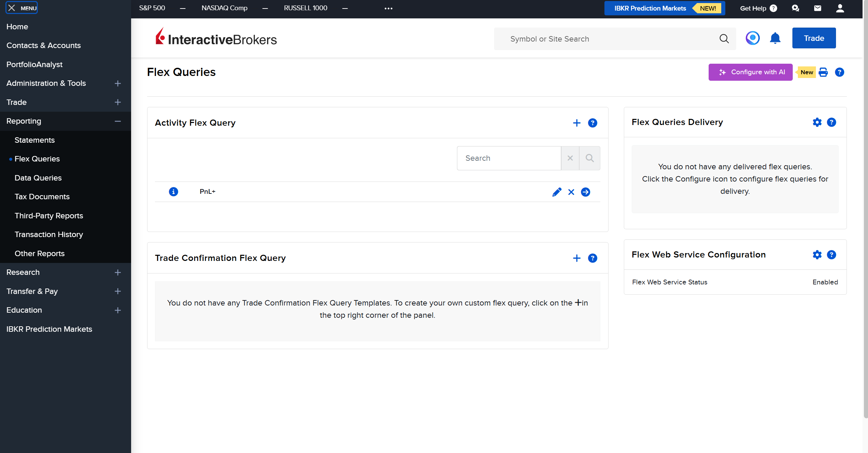Expand the Research menu section

[118, 272]
